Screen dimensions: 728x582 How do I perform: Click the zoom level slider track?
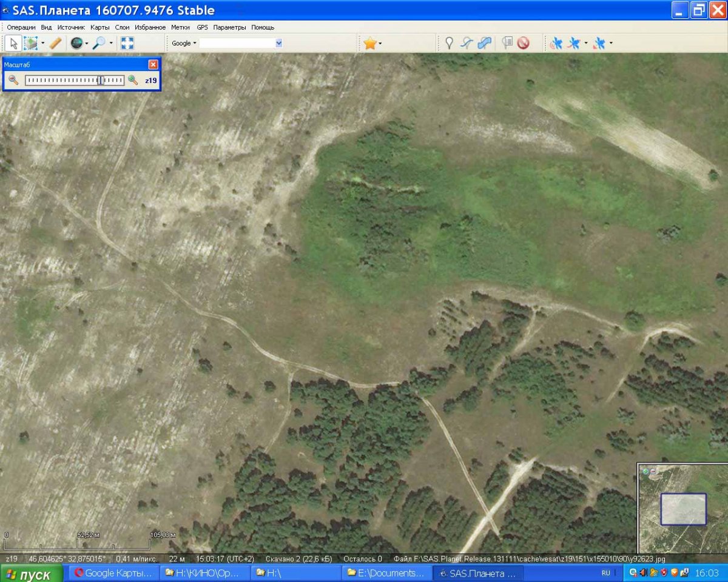(x=74, y=80)
